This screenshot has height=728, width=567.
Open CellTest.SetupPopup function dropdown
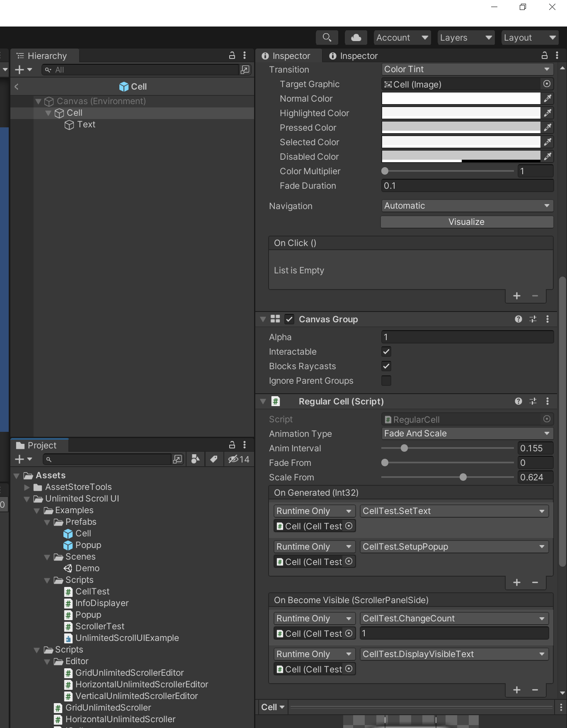coord(454,547)
